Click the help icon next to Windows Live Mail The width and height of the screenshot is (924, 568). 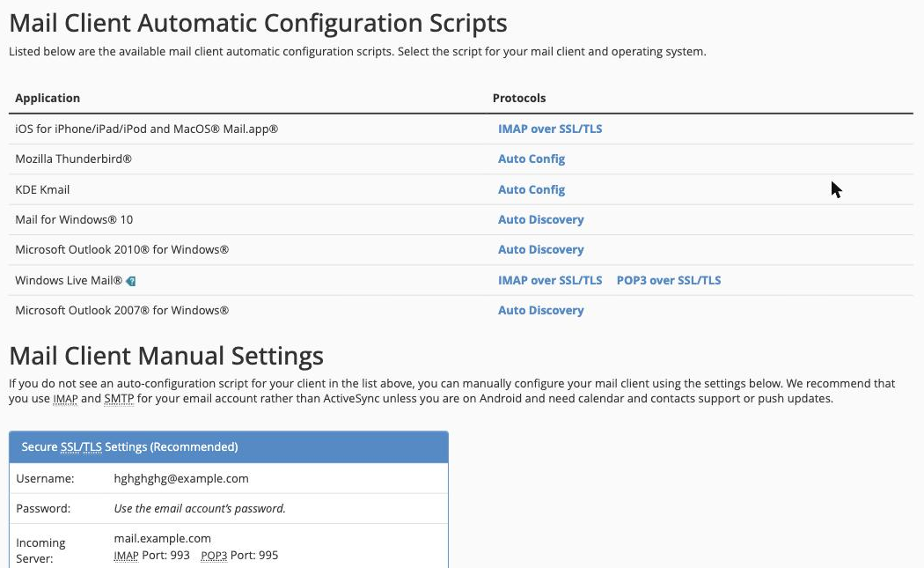point(131,281)
